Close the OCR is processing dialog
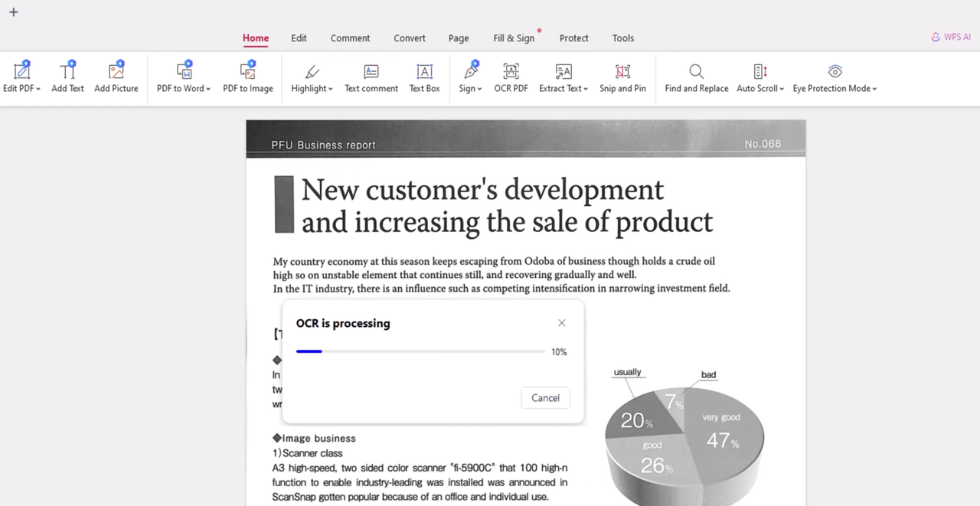 tap(562, 323)
